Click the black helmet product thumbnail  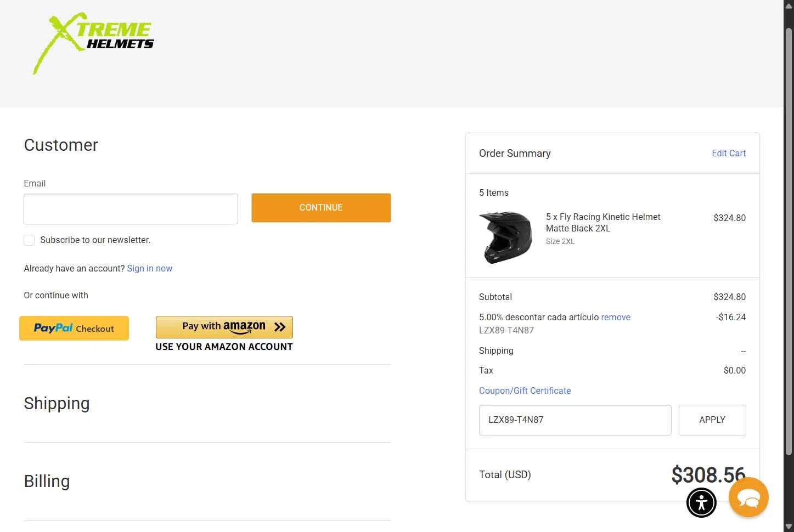[x=505, y=237]
